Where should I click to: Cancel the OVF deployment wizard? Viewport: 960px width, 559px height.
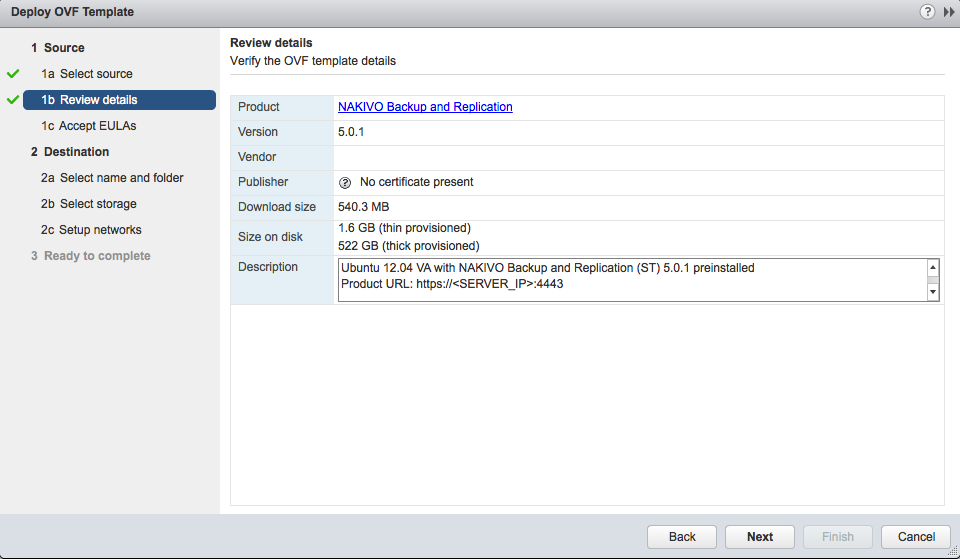pyautogui.click(x=916, y=537)
